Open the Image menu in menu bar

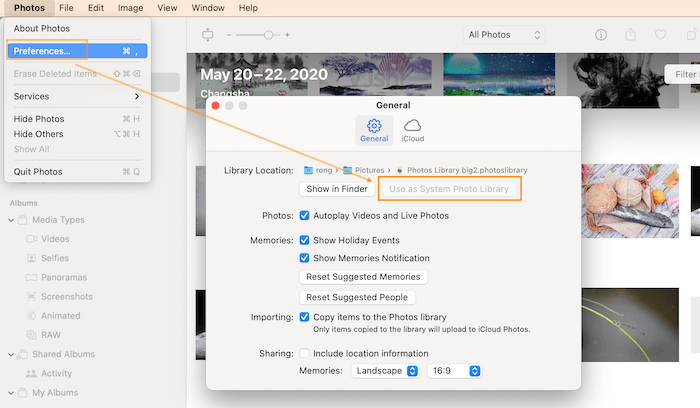click(x=130, y=8)
